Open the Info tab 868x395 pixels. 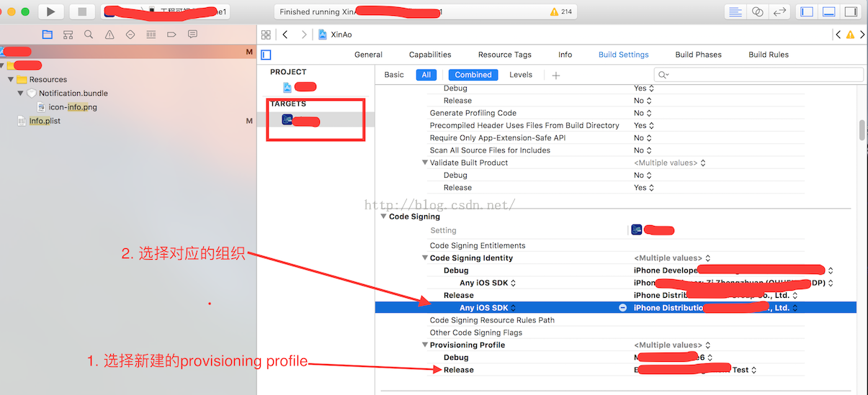tap(565, 55)
